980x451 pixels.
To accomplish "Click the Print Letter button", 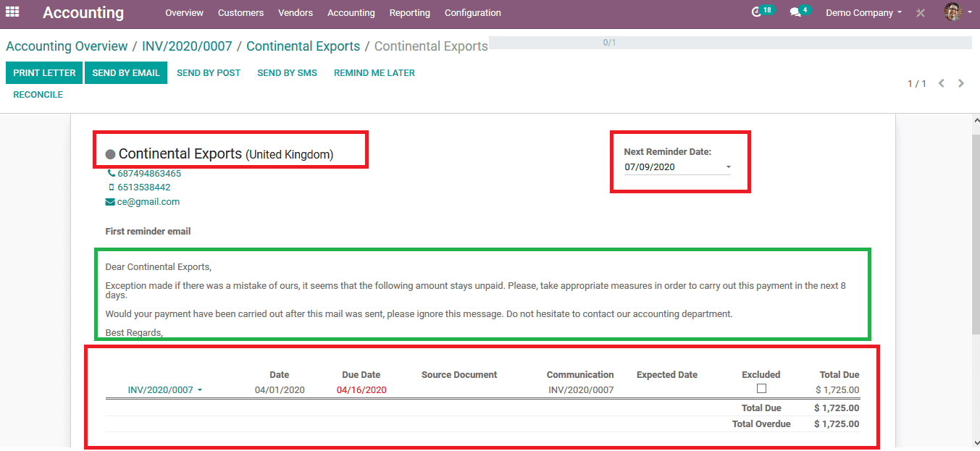I will (x=44, y=73).
